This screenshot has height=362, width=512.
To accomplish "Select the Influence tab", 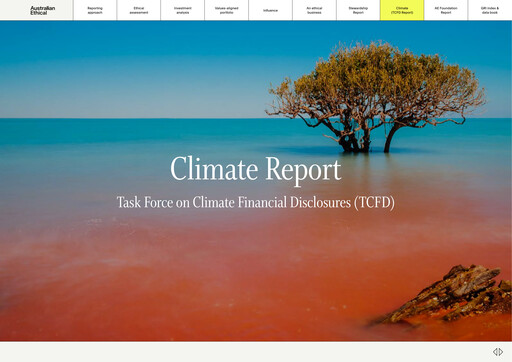I will click(270, 10).
